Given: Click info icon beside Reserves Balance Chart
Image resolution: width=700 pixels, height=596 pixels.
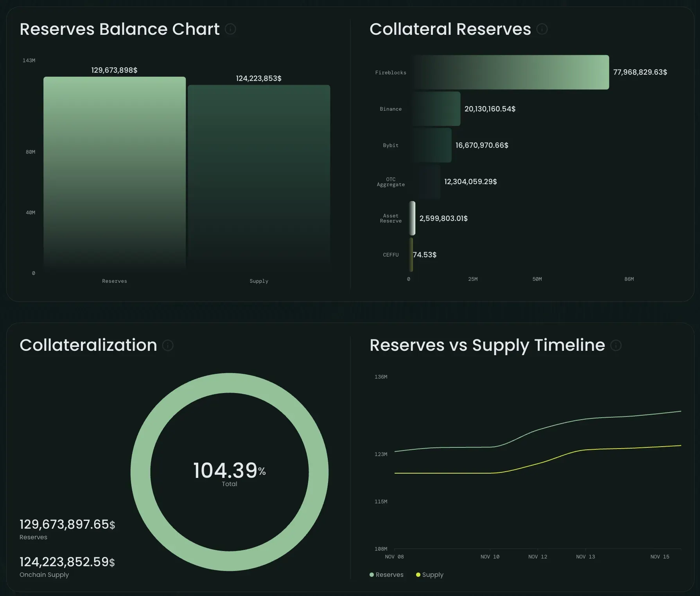Looking at the screenshot, I should (x=230, y=29).
